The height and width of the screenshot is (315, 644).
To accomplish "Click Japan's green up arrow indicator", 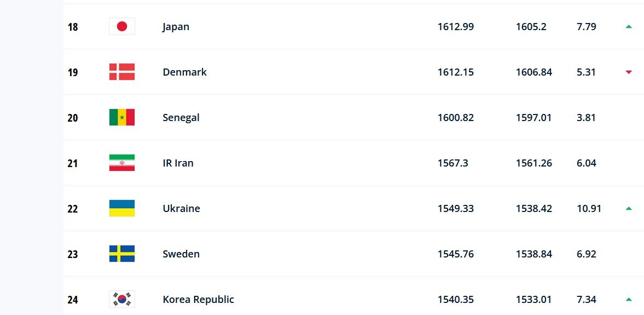I will coord(629,26).
